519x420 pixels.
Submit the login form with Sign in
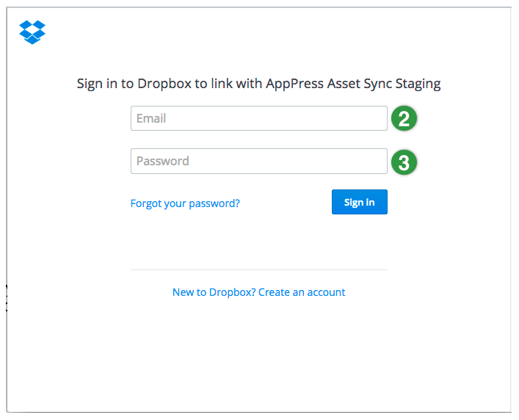(360, 202)
